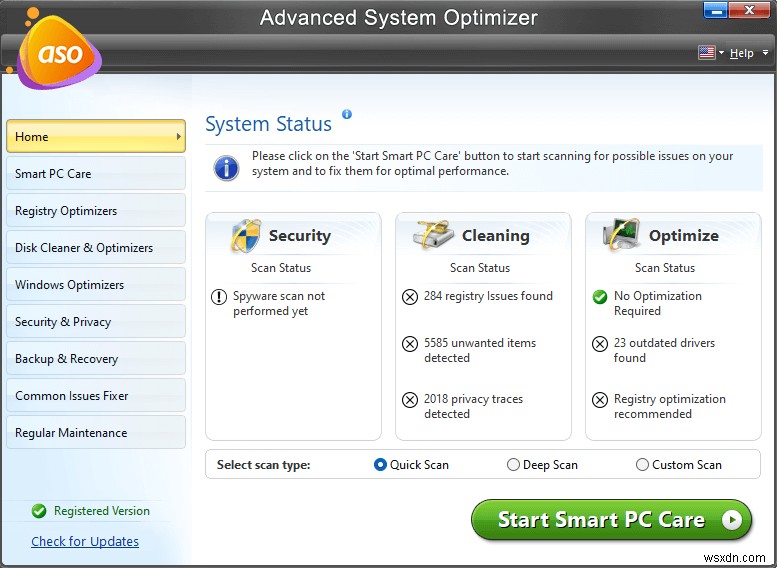Image resolution: width=777 pixels, height=568 pixels.
Task: Click the X icon beside 284 registry Issues found
Action: [x=410, y=297]
